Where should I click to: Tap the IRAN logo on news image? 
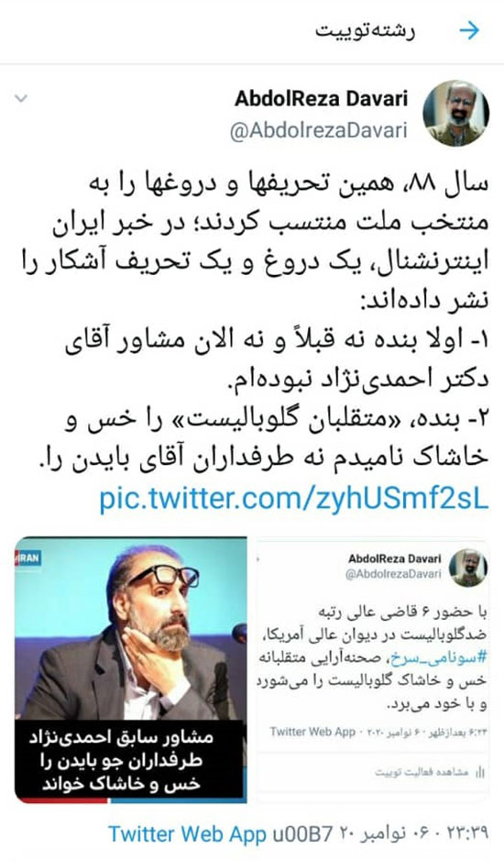pos(27,558)
